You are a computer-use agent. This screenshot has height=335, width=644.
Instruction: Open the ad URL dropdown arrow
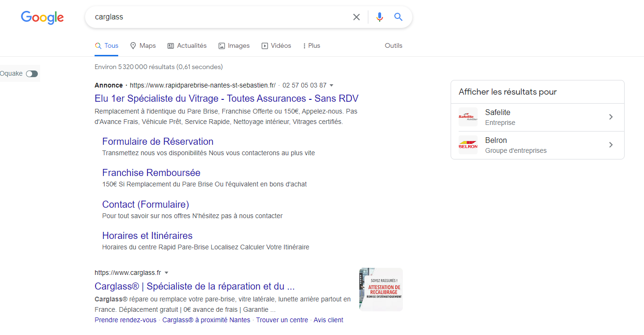point(331,86)
